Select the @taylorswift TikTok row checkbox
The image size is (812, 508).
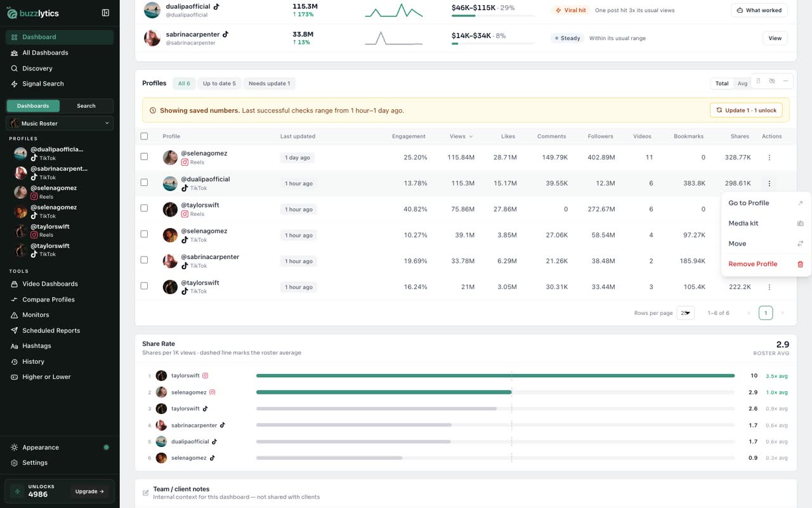point(144,286)
